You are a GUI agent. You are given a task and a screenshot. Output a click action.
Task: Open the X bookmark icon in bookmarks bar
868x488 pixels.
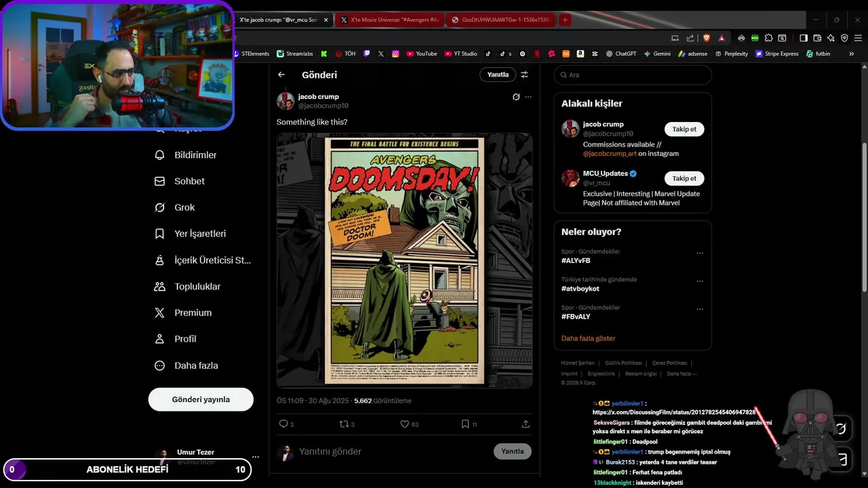tap(381, 54)
